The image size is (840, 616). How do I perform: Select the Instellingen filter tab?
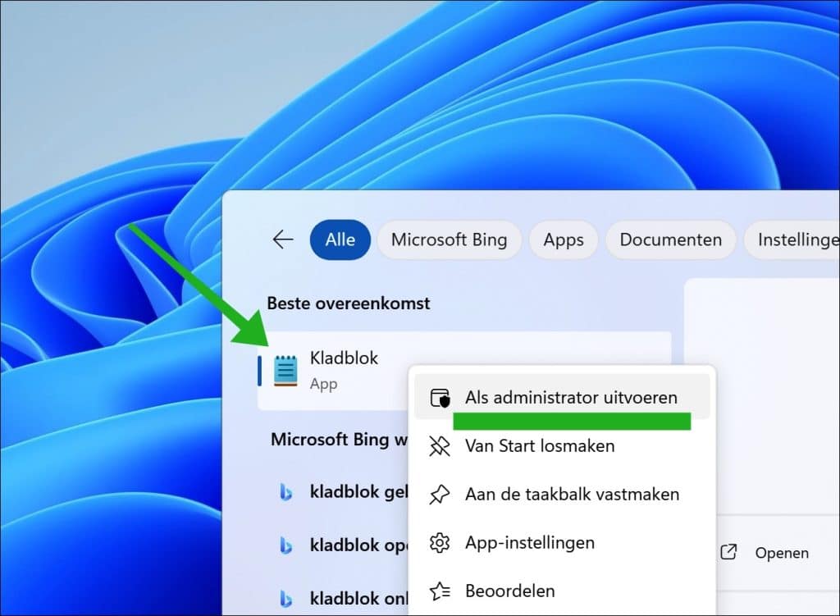point(793,240)
